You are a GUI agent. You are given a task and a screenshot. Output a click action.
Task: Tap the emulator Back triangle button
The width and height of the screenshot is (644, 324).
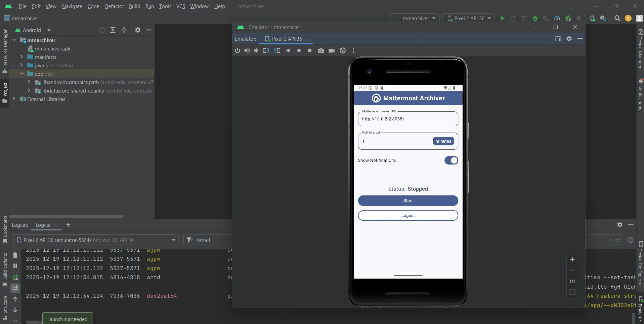(x=288, y=50)
